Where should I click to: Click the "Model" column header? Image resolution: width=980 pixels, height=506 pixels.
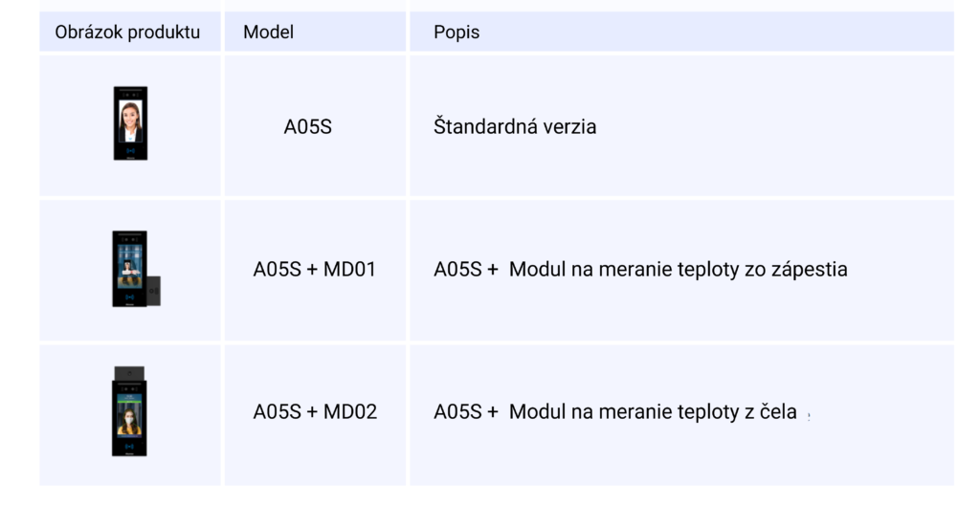[x=268, y=32]
